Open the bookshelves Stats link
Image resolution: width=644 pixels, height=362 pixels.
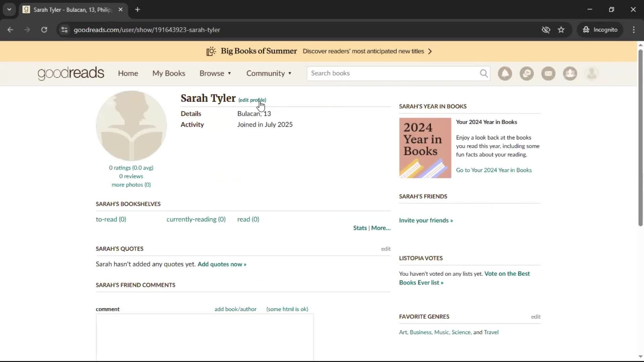(360, 228)
